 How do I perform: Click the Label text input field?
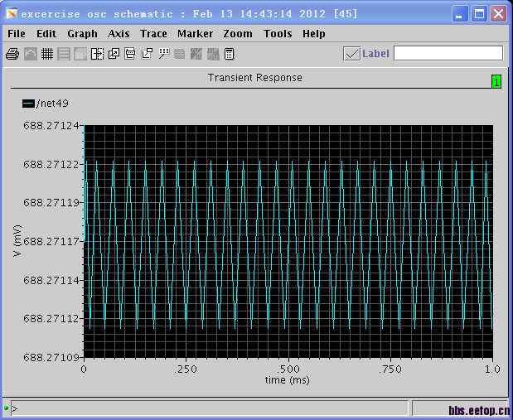pyautogui.click(x=448, y=54)
